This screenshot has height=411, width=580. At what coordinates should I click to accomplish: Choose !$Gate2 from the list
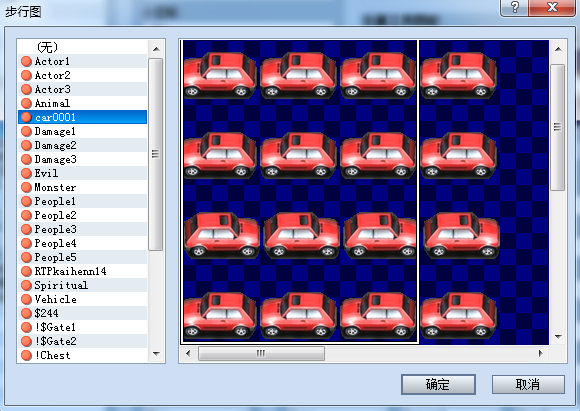tap(82, 341)
